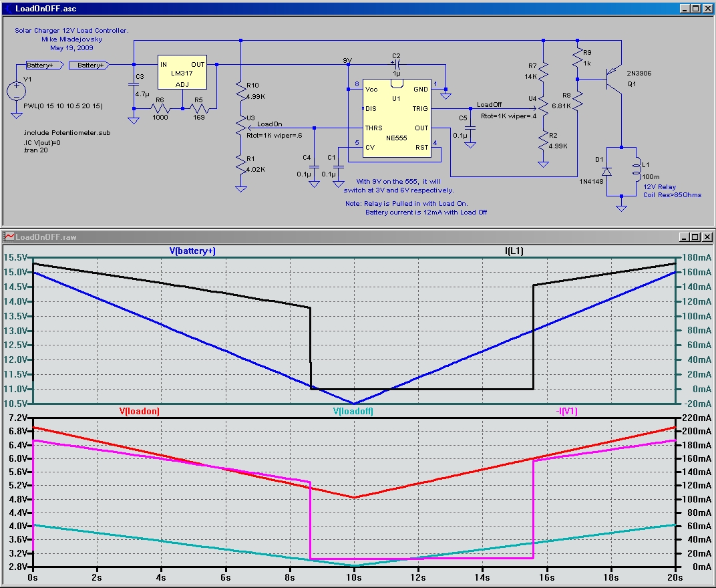Screen dimensions: 716x588
Task: Click the "9V" net label
Action: [x=347, y=60]
